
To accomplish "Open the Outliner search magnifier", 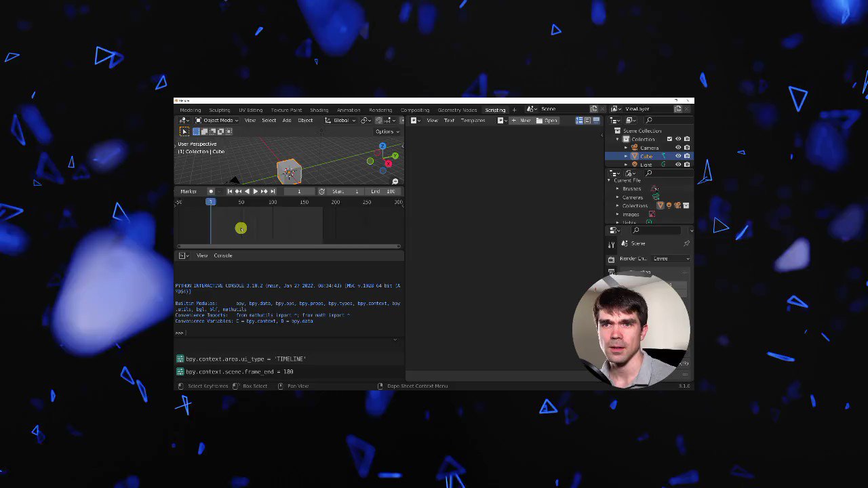I will point(649,120).
